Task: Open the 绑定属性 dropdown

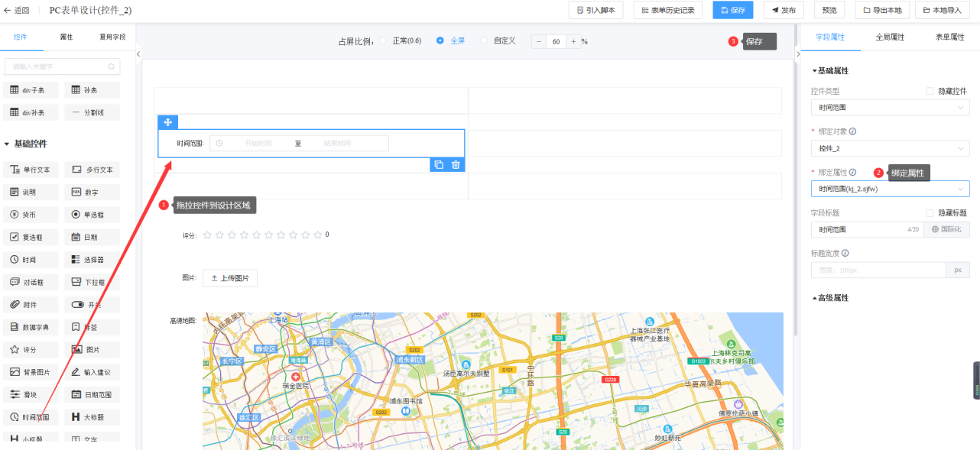Action: [890, 189]
